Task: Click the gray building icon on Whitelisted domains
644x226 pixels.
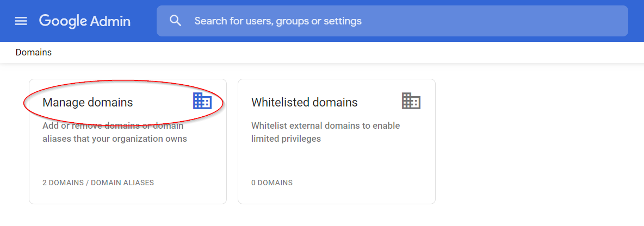Action: [x=411, y=101]
